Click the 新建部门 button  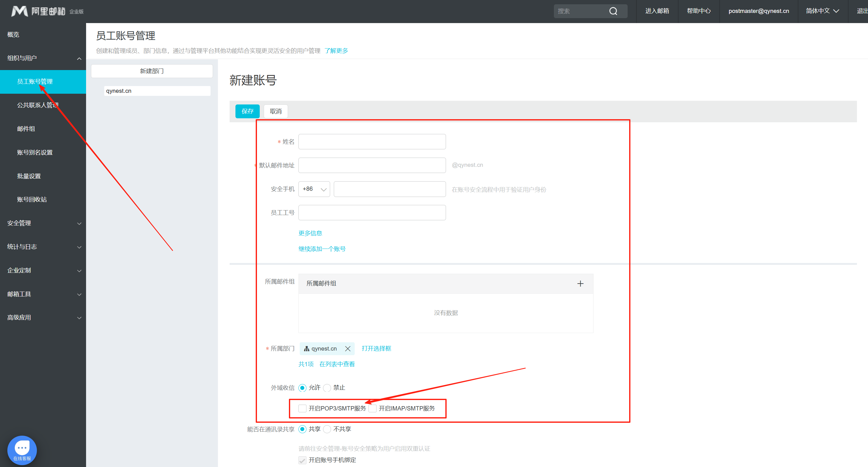pyautogui.click(x=152, y=71)
